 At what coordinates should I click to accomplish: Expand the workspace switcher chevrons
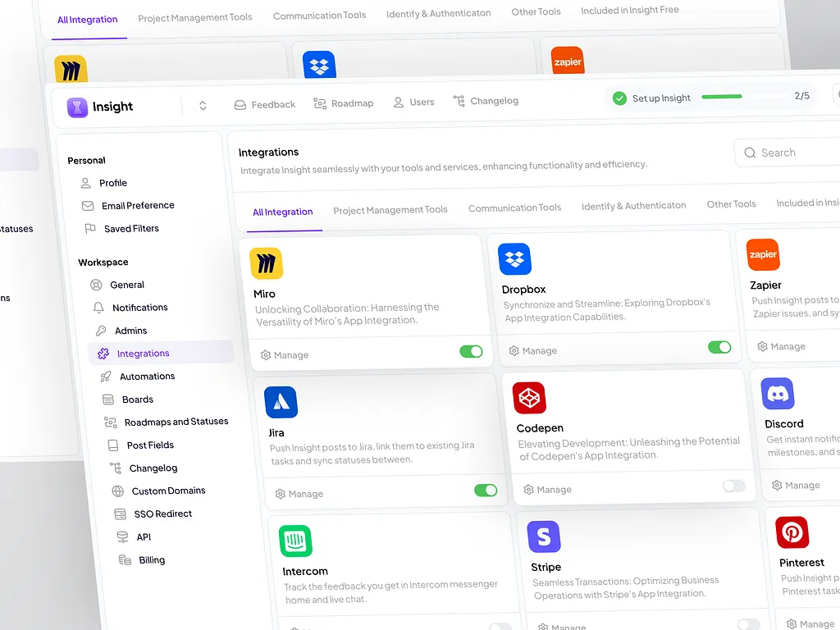pos(203,105)
